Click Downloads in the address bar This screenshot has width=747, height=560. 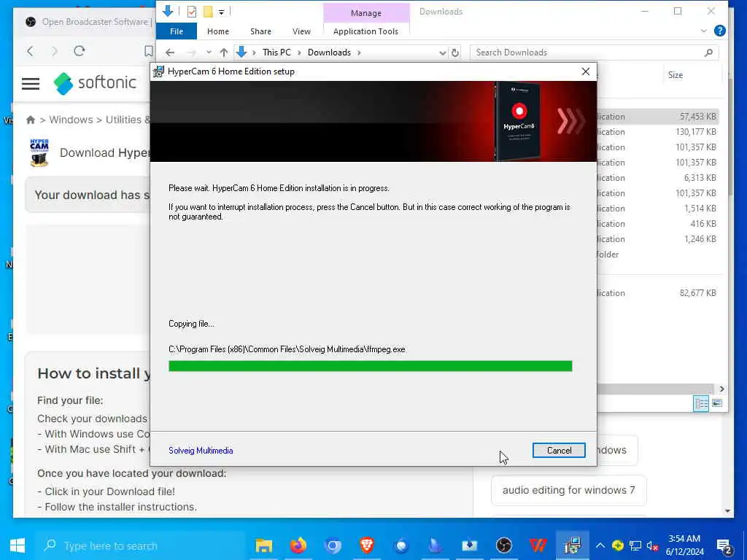pyautogui.click(x=329, y=52)
